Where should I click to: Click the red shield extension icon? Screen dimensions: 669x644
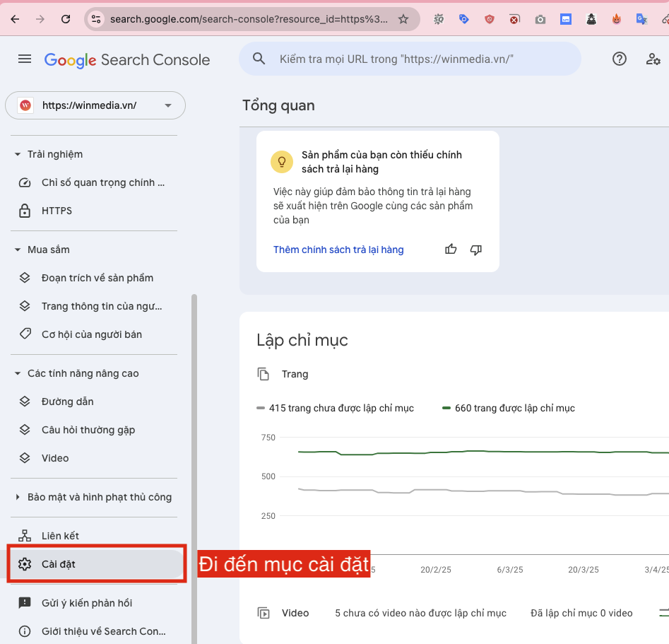490,19
